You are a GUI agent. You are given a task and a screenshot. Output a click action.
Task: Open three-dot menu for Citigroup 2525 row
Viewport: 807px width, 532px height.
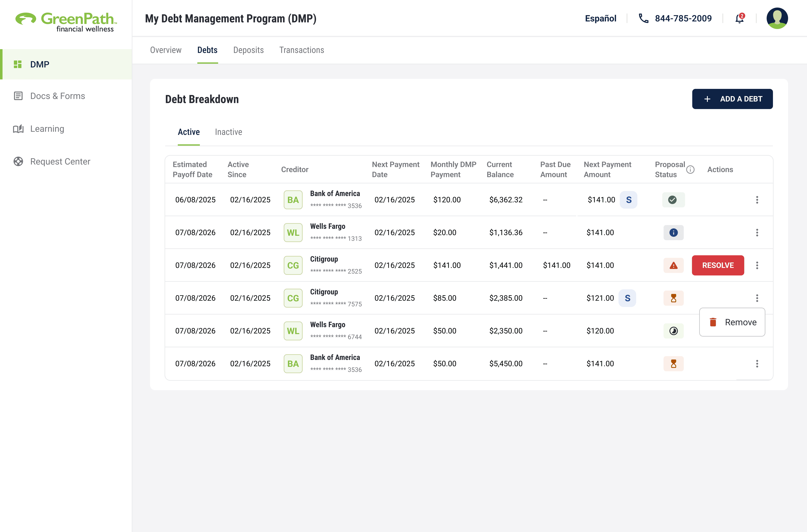757,265
